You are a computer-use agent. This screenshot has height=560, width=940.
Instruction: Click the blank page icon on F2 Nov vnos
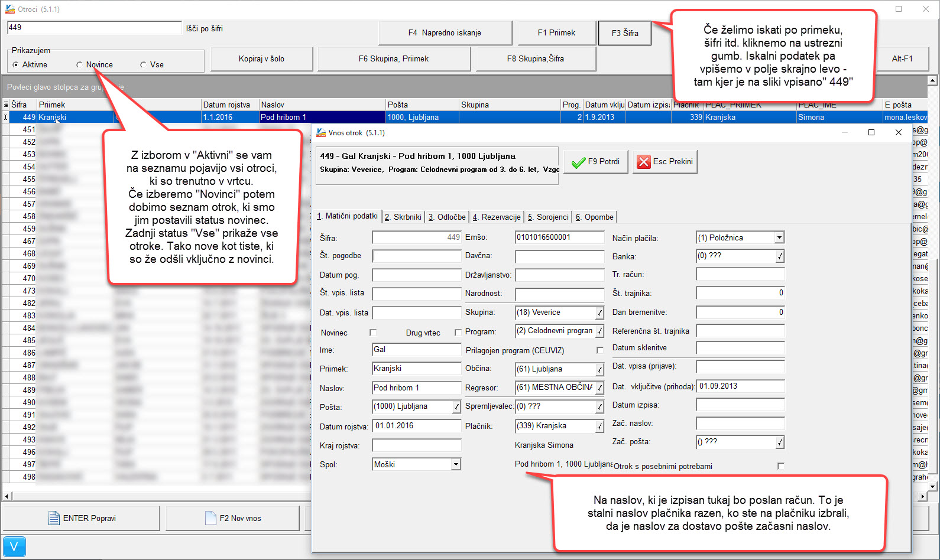(210, 518)
